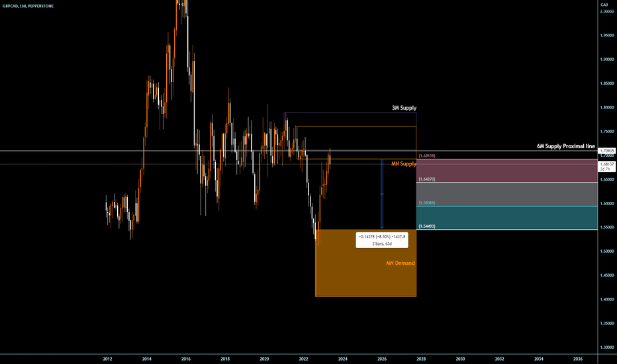Click the 1.85000 price axis label
The height and width of the screenshot is (364, 617).
pos(607,83)
